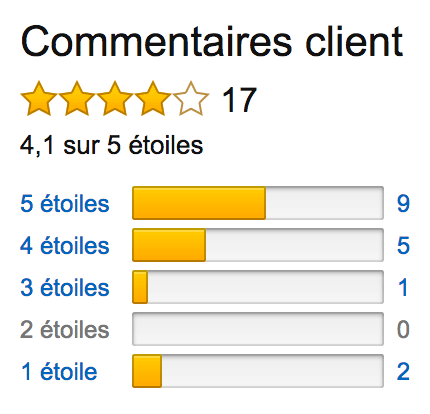Image resolution: width=430 pixels, height=414 pixels.
Task: Filter reviews by 1 étoile link
Action: (59, 371)
